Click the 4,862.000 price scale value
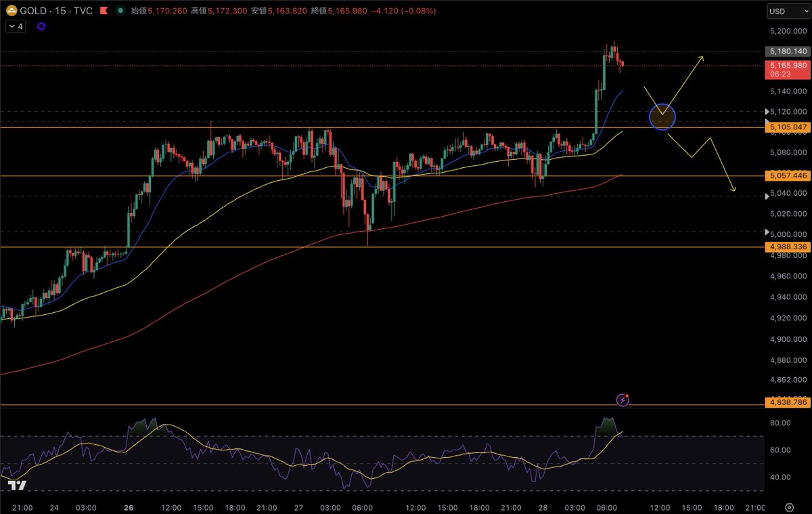The width and height of the screenshot is (812, 514). 788,380
